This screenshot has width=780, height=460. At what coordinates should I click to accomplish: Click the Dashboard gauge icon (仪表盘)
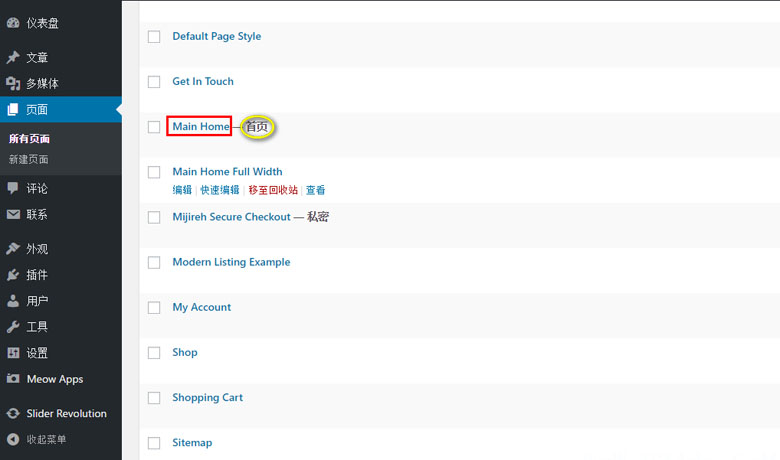13,23
